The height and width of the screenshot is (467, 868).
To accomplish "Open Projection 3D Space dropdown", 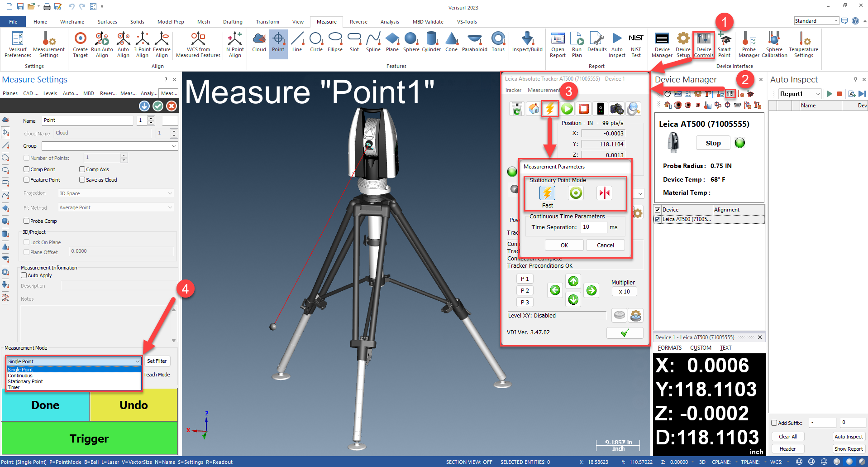I will point(116,193).
